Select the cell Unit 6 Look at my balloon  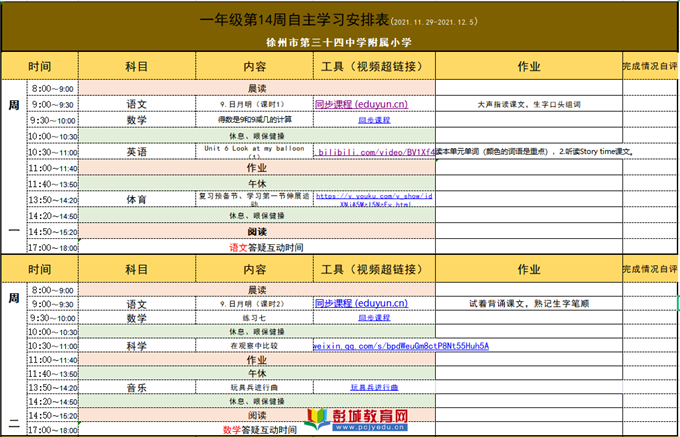click(x=254, y=152)
